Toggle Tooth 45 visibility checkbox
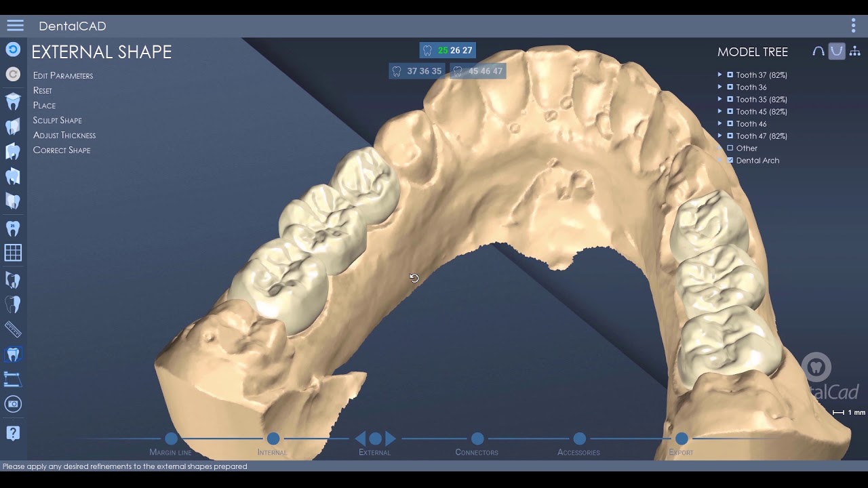 tap(730, 112)
